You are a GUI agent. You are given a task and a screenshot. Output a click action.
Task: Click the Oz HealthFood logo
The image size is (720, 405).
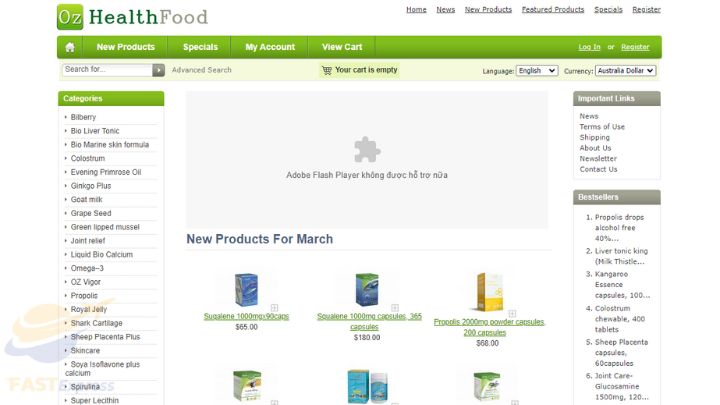pyautogui.click(x=132, y=17)
